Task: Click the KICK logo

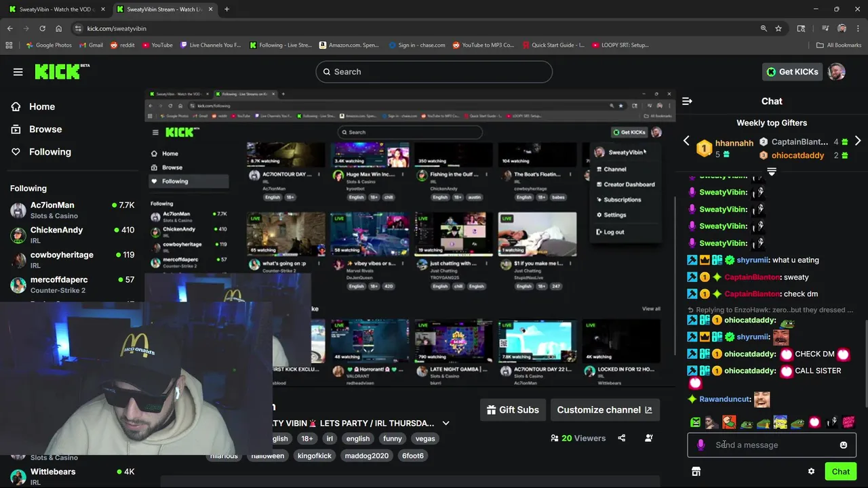Action: coord(62,72)
